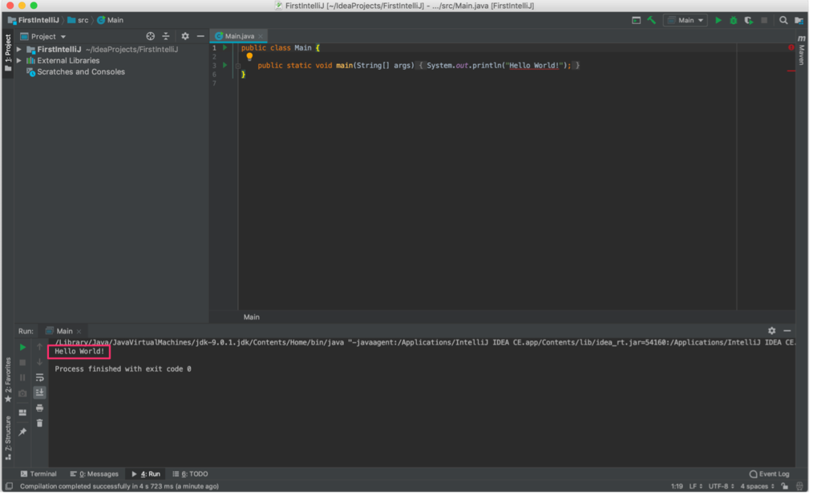Click src in navigation breadcrumb
Image resolution: width=821 pixels, height=504 pixels.
click(x=79, y=20)
